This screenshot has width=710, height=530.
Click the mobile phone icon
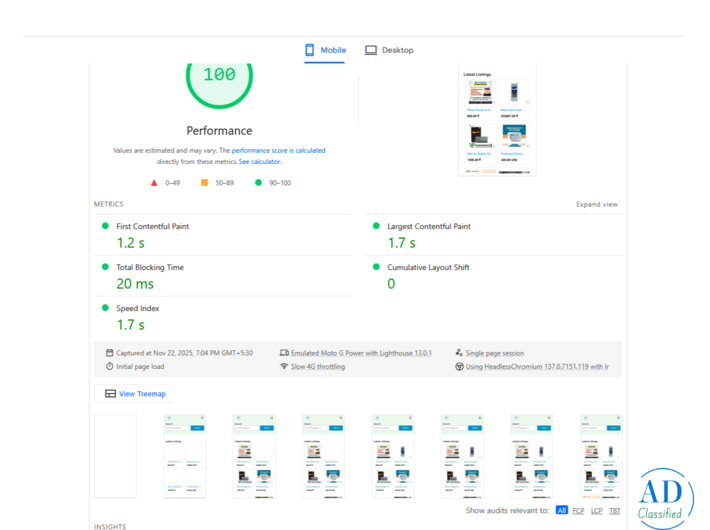coord(310,50)
